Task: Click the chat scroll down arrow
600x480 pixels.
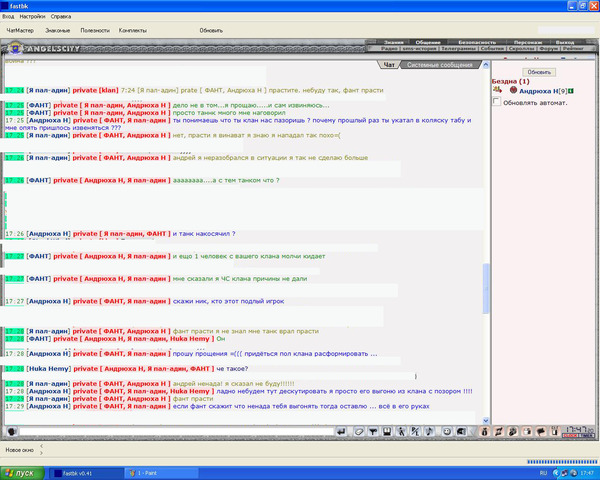Action: pyautogui.click(x=486, y=420)
